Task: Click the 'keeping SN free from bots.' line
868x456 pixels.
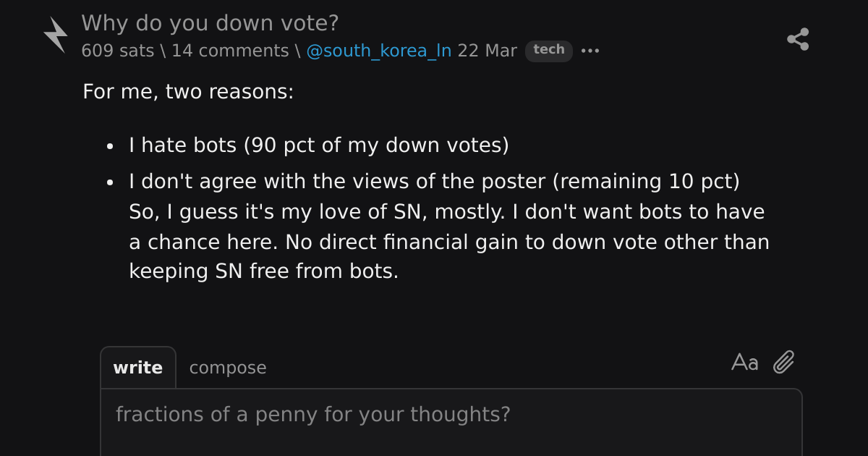Action: [x=264, y=271]
